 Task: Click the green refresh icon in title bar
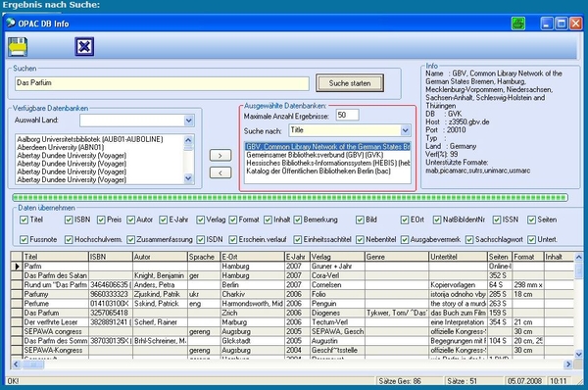pos(518,24)
